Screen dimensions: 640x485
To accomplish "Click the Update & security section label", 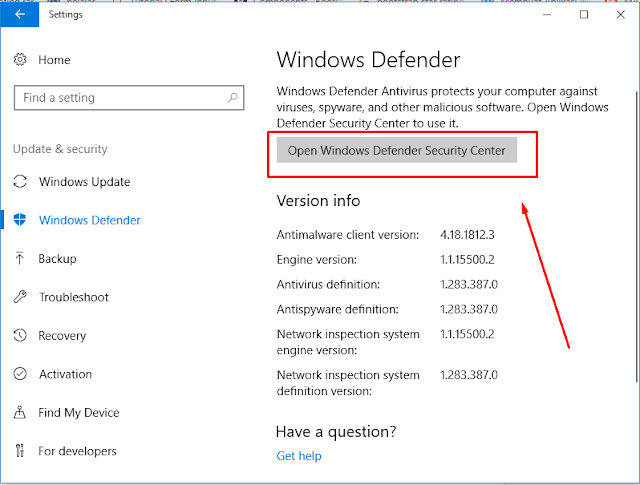I will [x=60, y=149].
